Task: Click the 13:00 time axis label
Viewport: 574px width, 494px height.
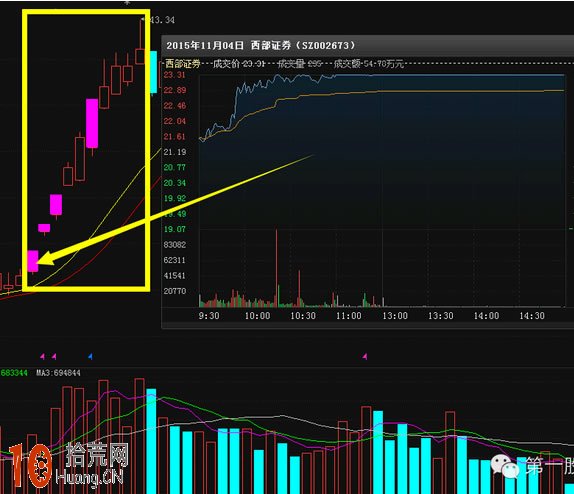Action: pos(395,316)
